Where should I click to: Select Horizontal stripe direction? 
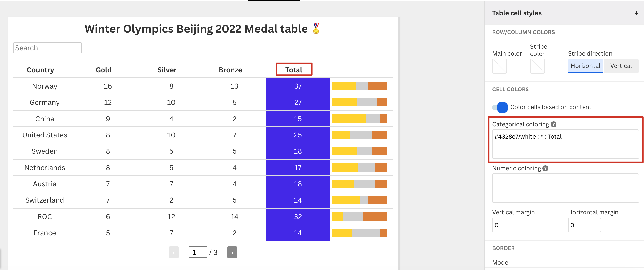pos(585,66)
